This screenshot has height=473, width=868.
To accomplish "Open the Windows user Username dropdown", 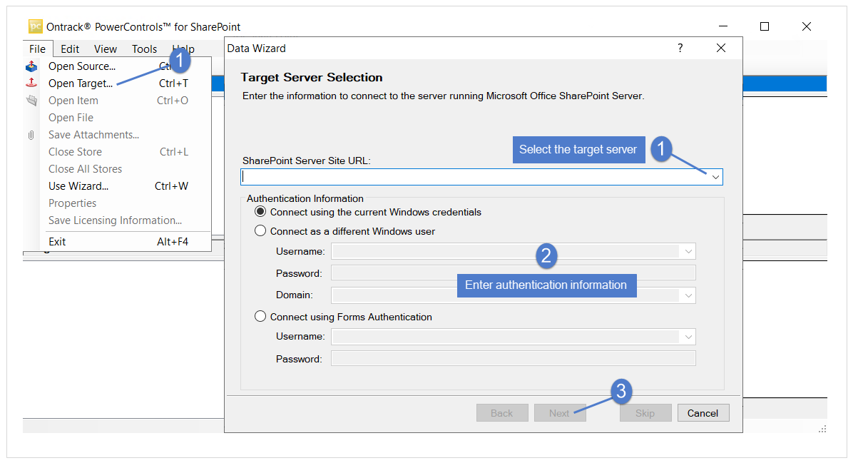I will (x=688, y=251).
